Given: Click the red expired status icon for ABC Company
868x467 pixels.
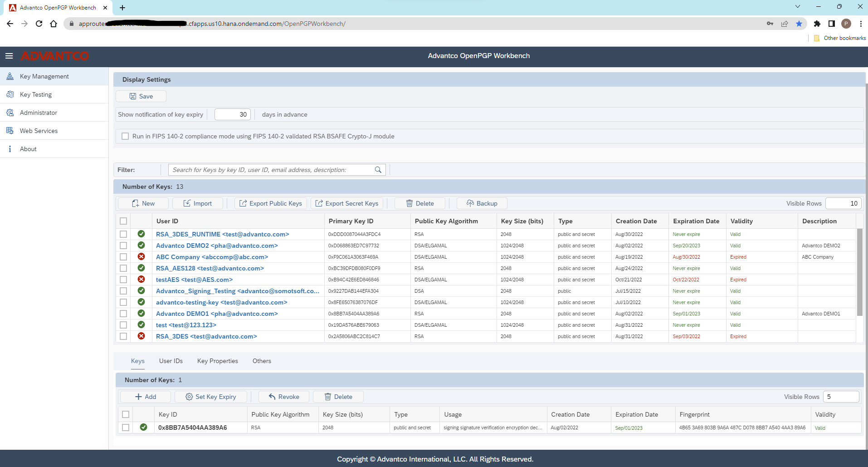Looking at the screenshot, I should 141,257.
